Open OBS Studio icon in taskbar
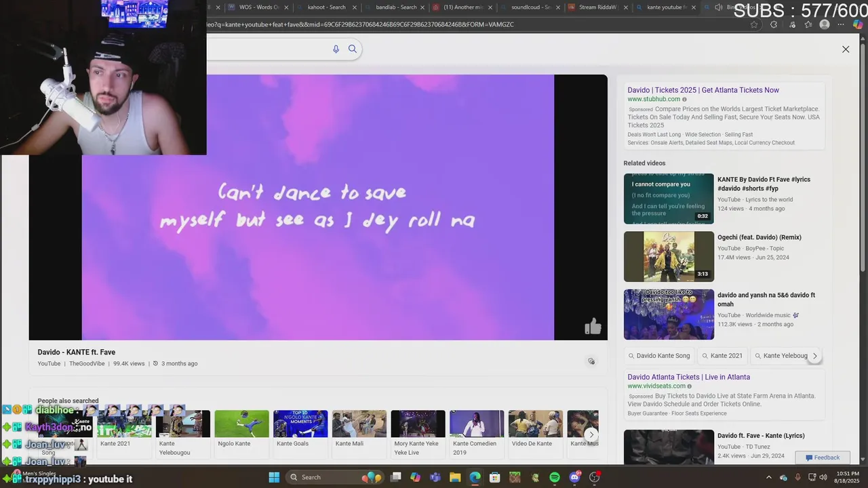Viewport: 868px width, 488px height. (x=595, y=477)
